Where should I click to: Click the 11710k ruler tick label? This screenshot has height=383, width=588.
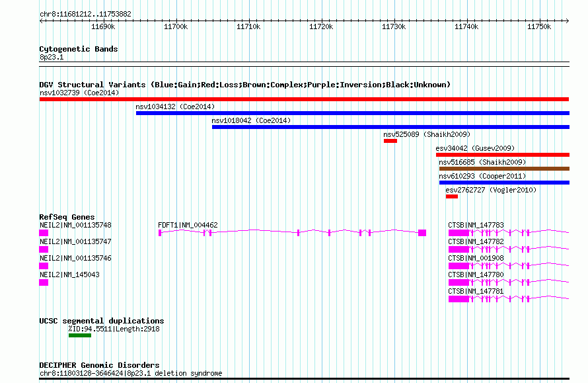(248, 26)
